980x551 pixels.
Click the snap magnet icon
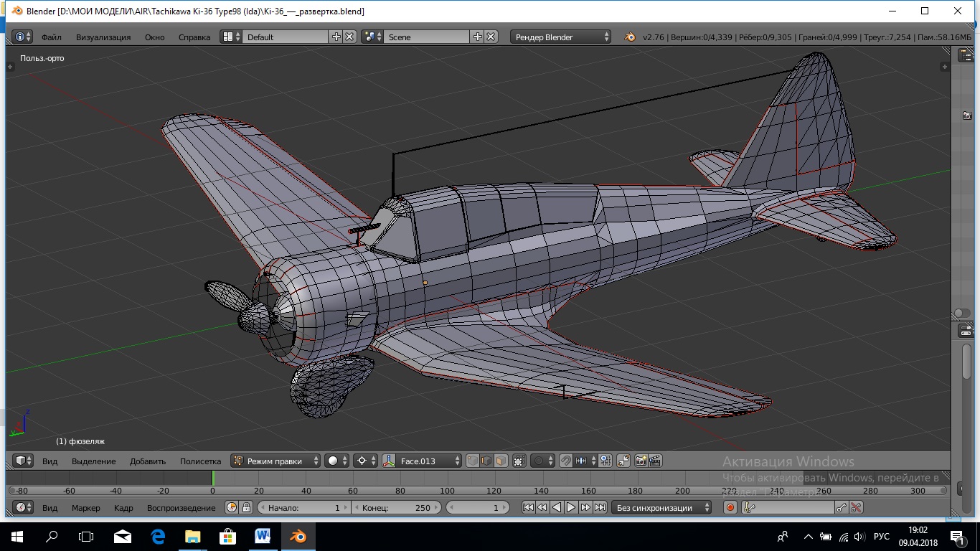coord(565,461)
